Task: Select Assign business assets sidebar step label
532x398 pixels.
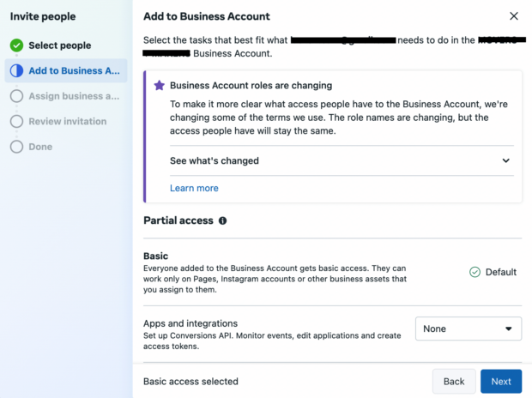Action: (74, 96)
